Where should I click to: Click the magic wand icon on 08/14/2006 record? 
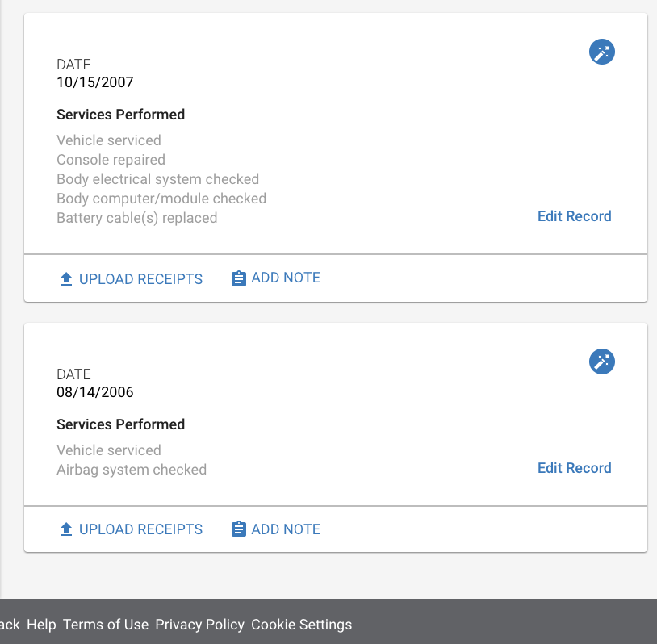pyautogui.click(x=601, y=362)
